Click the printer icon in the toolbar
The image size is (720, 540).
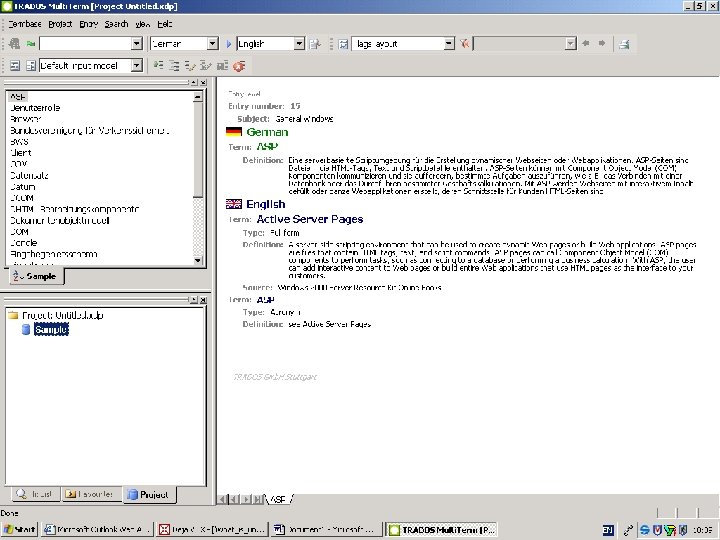pos(624,44)
